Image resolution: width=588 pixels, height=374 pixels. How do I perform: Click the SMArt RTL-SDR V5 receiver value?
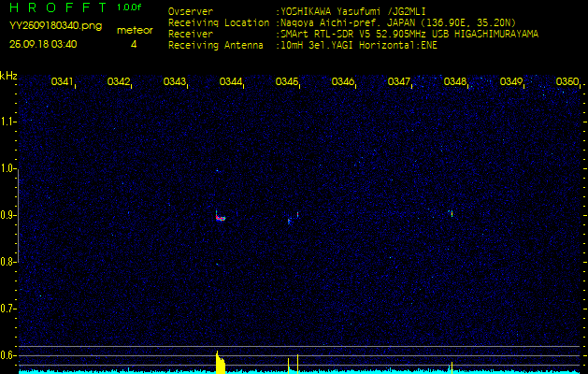(x=409, y=35)
